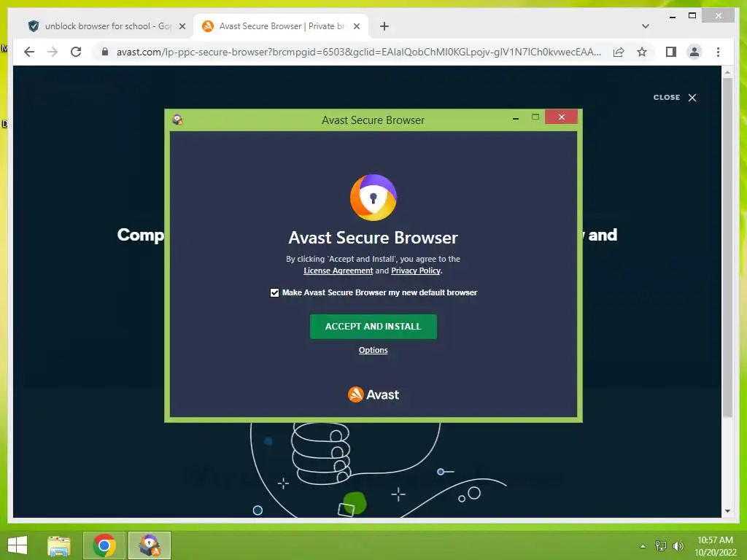The width and height of the screenshot is (747, 560).
Task: Close the web page overlay
Action: pyautogui.click(x=675, y=97)
